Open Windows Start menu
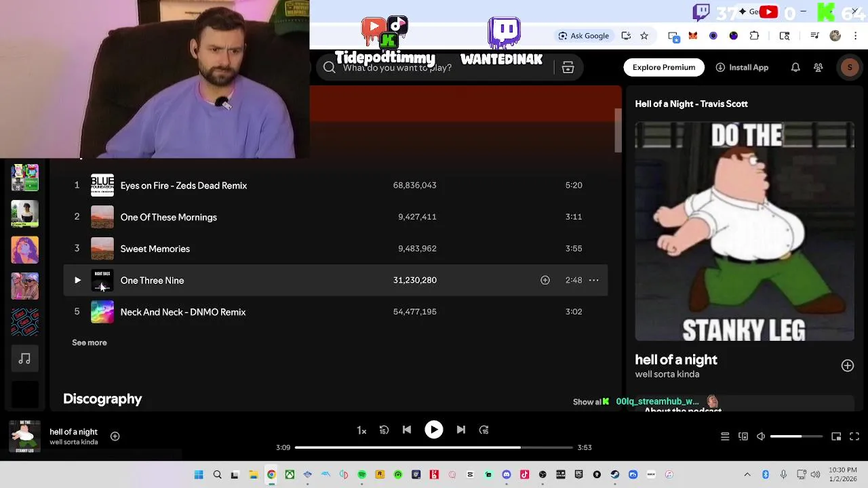868x488 pixels. coord(199,474)
